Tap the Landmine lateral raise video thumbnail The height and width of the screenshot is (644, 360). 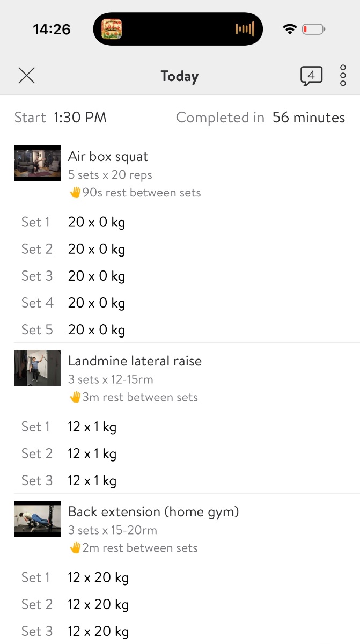[37, 368]
